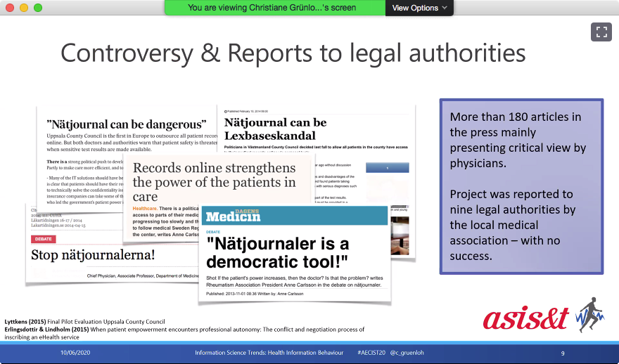Click the "Nätjournaler is a democratic tool!" headline
The width and height of the screenshot is (619, 364).
coord(278,254)
